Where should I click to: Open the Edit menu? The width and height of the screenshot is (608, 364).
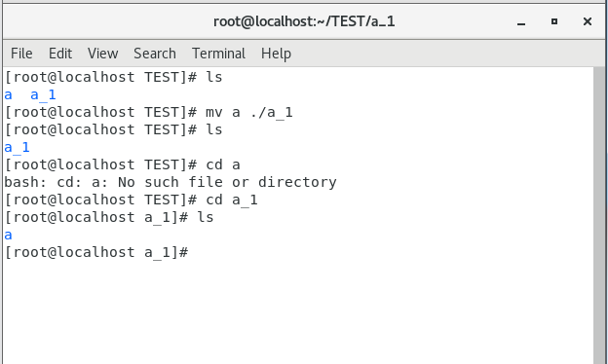[60, 54]
